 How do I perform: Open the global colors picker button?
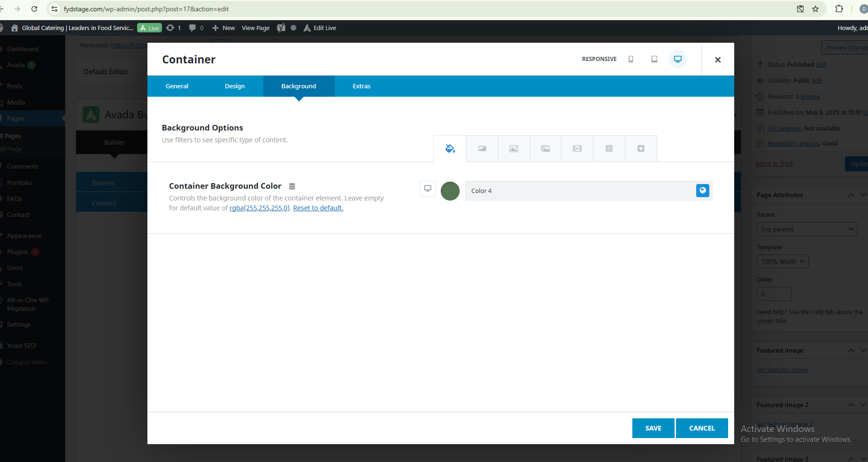[702, 191]
